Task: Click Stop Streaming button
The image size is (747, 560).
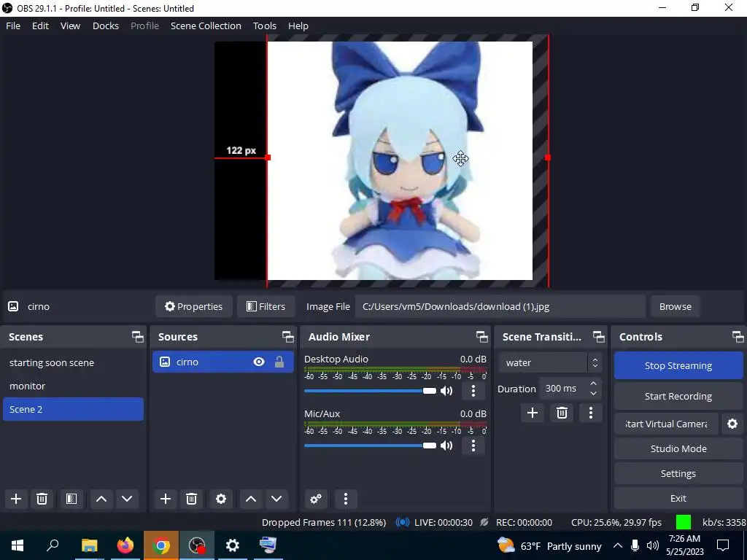Action: point(678,366)
